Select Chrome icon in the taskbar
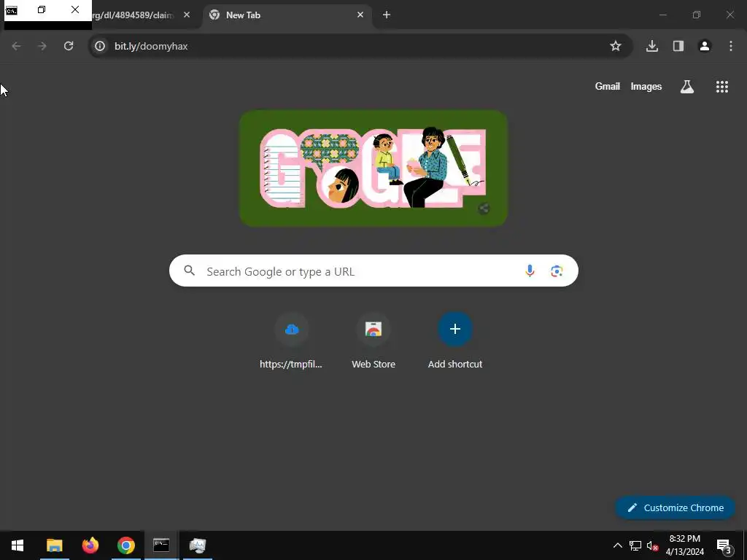747x560 pixels. tap(125, 545)
